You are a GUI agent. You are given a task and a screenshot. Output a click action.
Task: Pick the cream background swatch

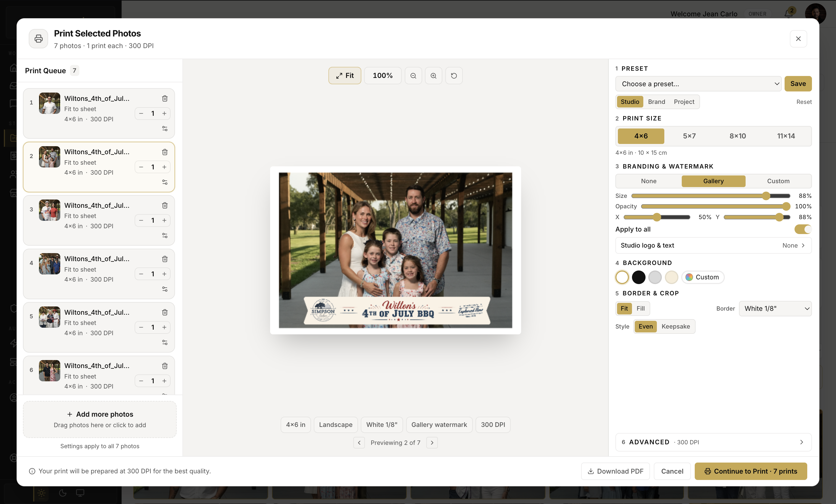tap(672, 277)
